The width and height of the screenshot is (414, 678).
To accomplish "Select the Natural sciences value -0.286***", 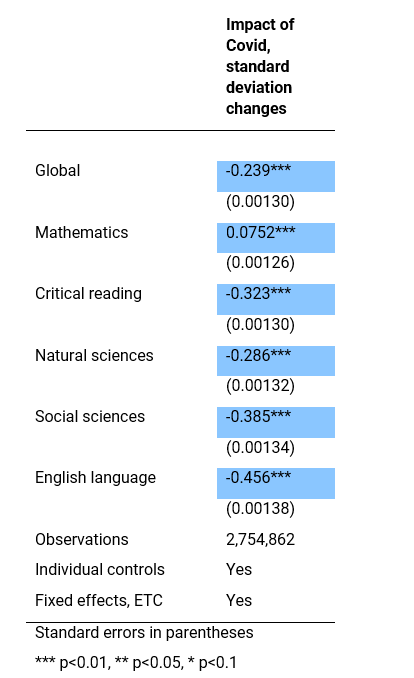I will 258,355.
